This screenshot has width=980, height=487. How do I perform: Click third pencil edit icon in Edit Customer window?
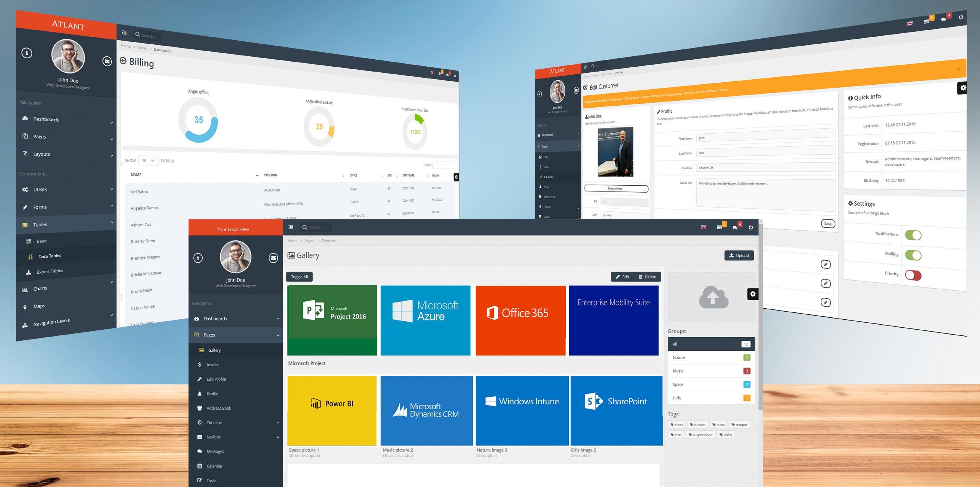826,302
